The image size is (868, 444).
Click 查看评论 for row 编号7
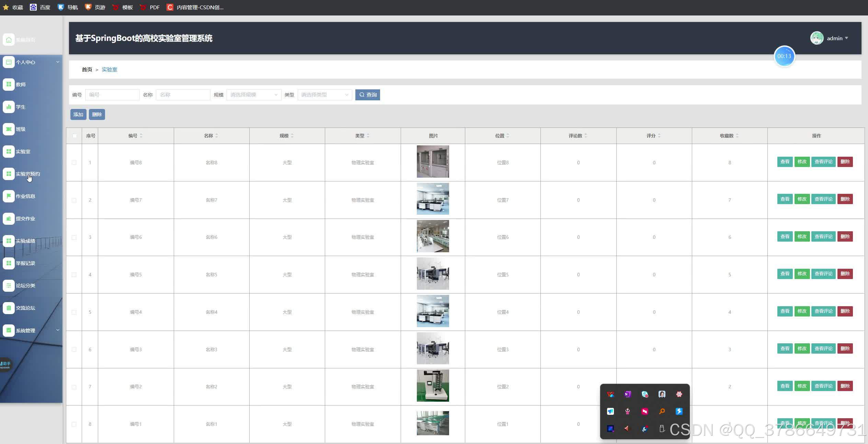tap(823, 199)
